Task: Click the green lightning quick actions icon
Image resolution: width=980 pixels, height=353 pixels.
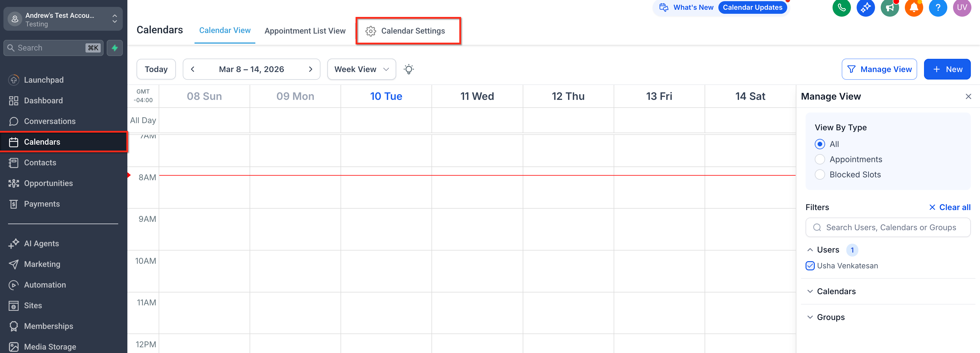Action: (114, 48)
